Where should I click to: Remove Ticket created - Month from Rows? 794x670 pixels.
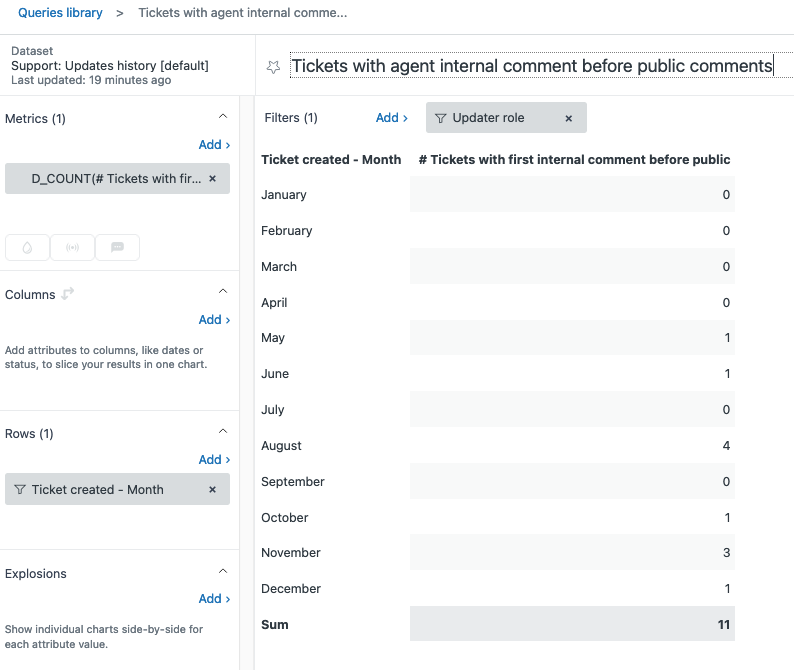212,490
